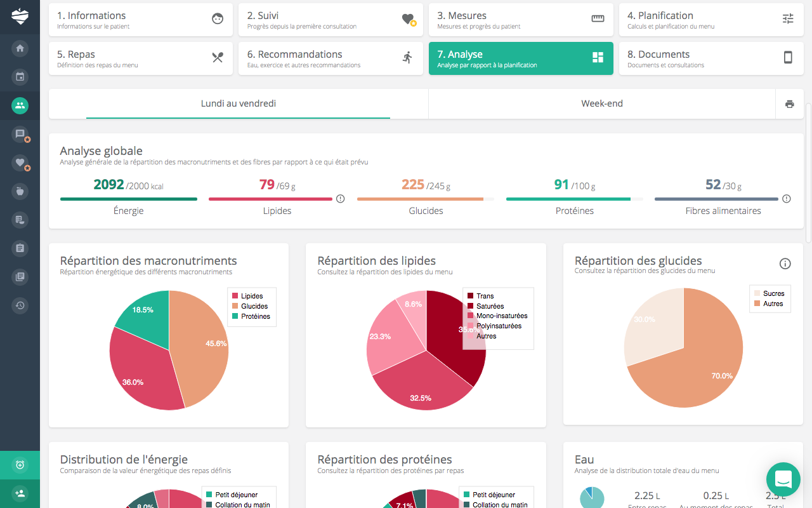812x508 pixels.
Task: Open the recipes icon in the sidebar
Action: (20, 220)
